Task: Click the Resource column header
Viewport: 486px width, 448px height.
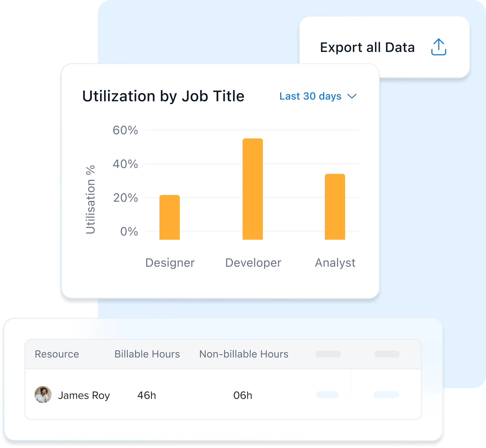Action: tap(57, 354)
